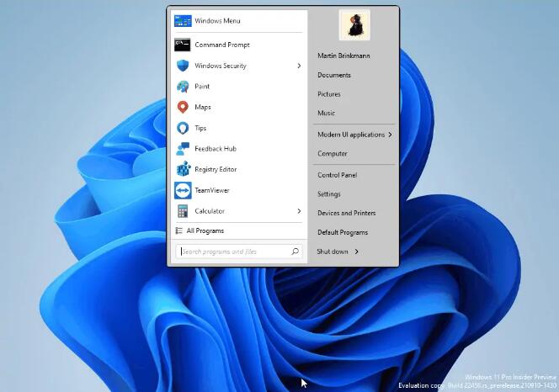Open Tips via its lightbulb icon

pyautogui.click(x=183, y=128)
